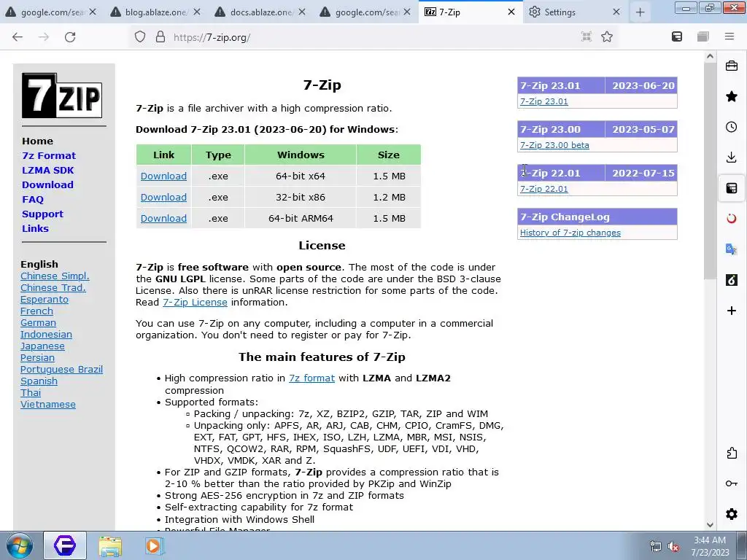
Task: Open a new tab with plus button
Action: 640,12
